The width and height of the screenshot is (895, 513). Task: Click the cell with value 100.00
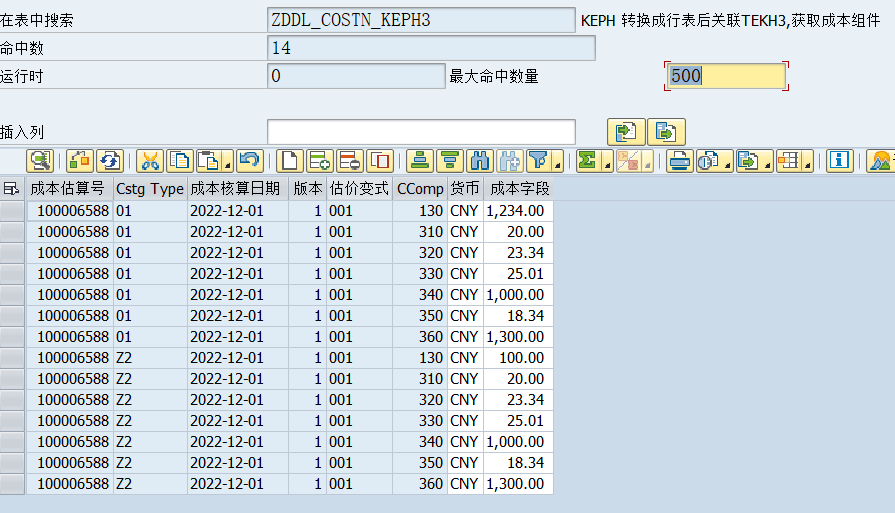(x=518, y=358)
